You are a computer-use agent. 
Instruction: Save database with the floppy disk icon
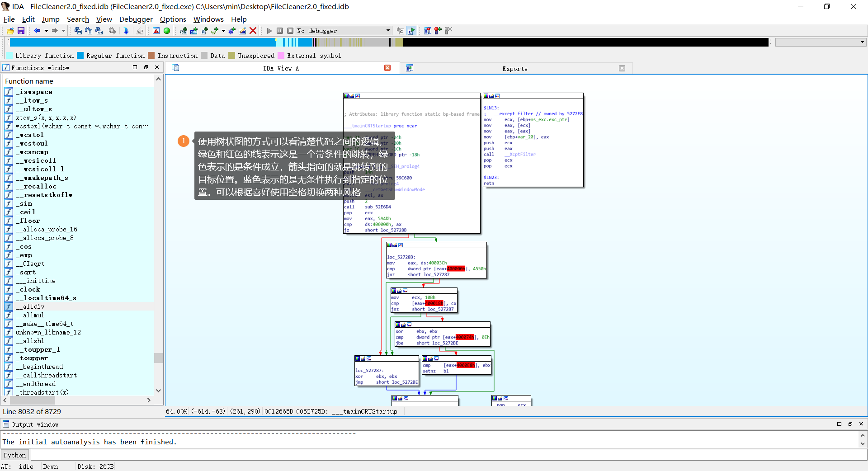point(21,31)
